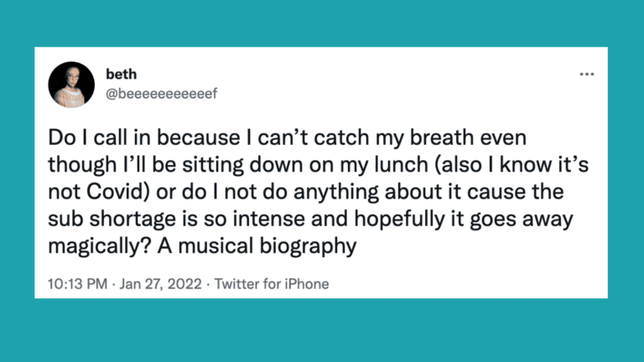Click the "10:13 PM" timestamp
644x362 pixels.
tap(79, 284)
